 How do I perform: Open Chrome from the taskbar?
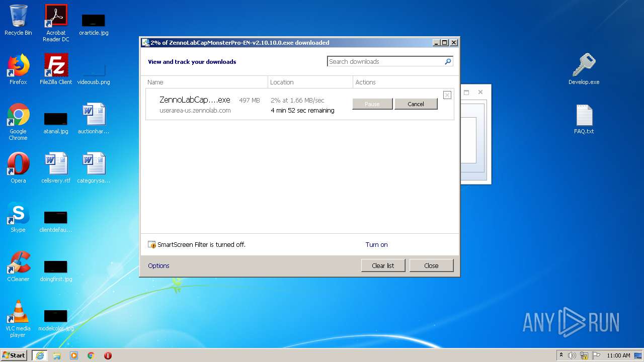(91, 355)
